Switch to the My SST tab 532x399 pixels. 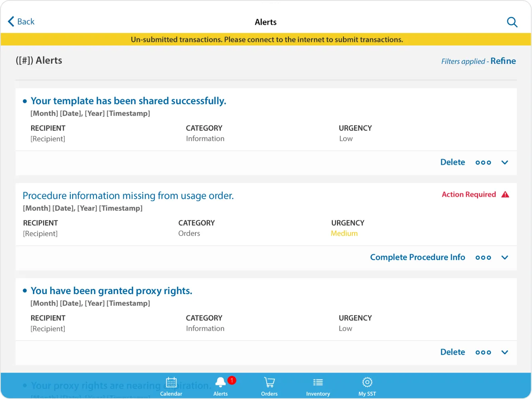367,387
